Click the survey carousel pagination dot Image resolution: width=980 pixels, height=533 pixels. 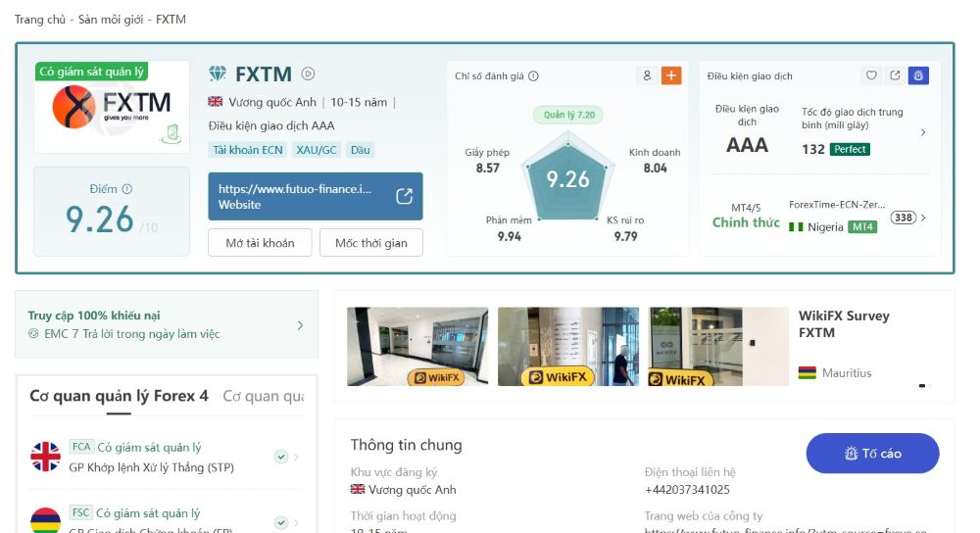click(922, 385)
